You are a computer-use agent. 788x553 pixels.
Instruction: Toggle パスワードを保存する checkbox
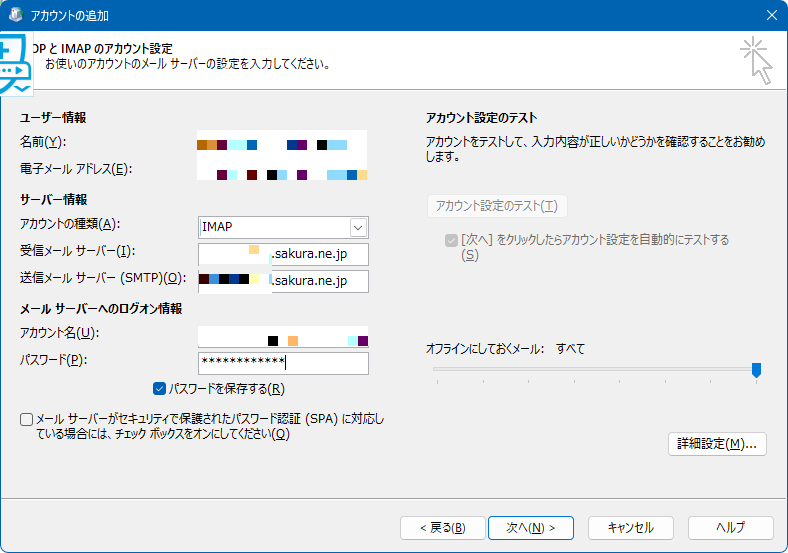pos(160,389)
